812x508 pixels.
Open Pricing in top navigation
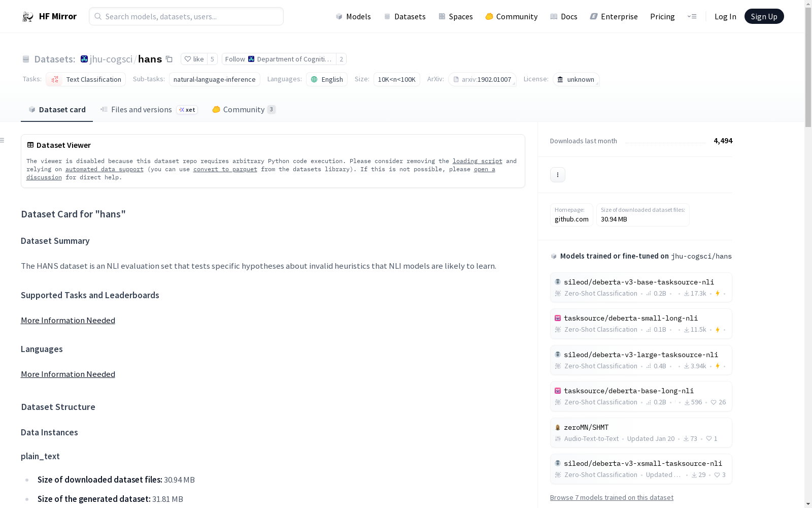coord(662,17)
